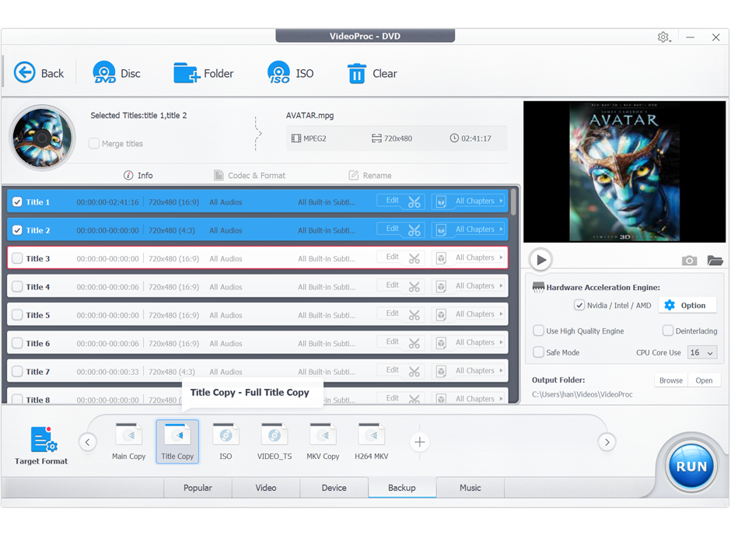Expand All Chapters for Title 3

[x=479, y=257]
